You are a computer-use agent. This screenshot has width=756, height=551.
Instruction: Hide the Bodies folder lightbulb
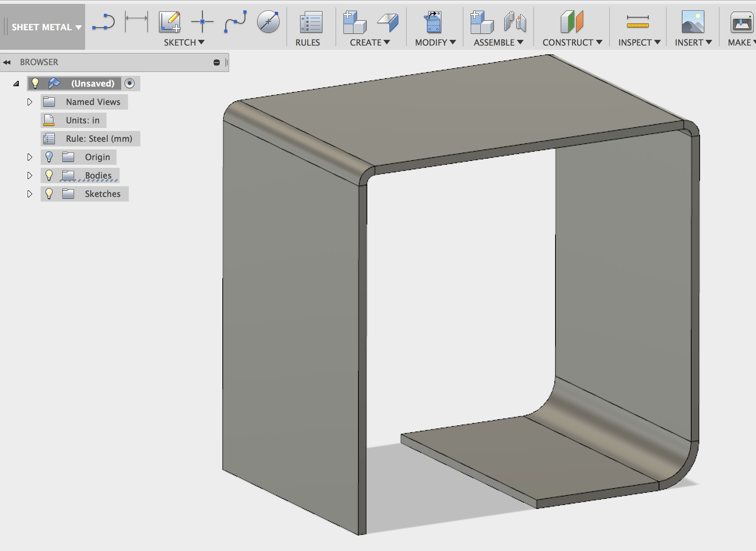click(49, 175)
